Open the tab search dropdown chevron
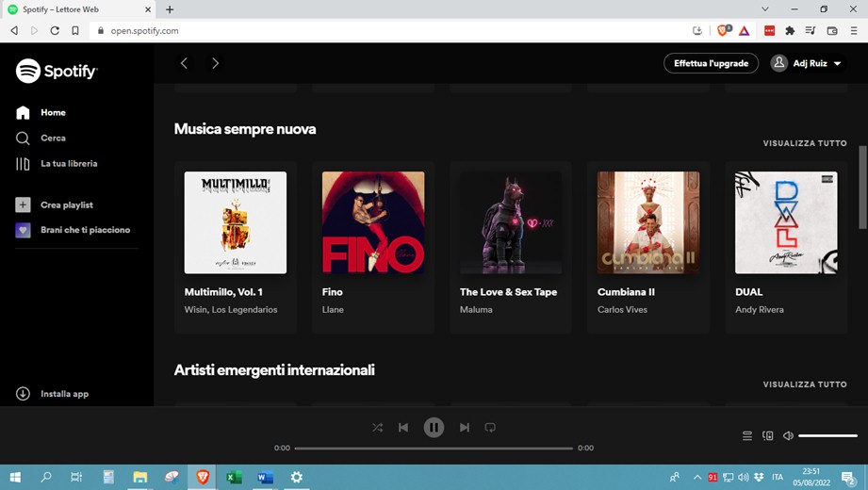868x490 pixels. [x=765, y=8]
